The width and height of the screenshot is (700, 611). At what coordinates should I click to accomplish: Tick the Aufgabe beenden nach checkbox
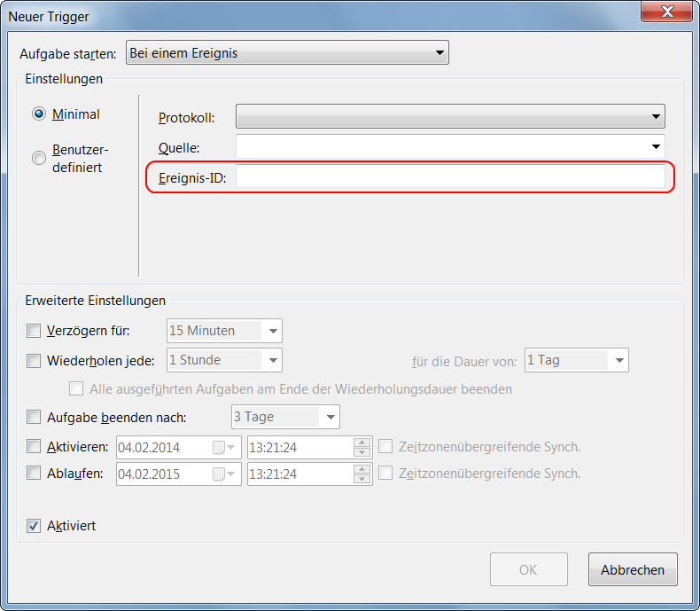pos(34,417)
